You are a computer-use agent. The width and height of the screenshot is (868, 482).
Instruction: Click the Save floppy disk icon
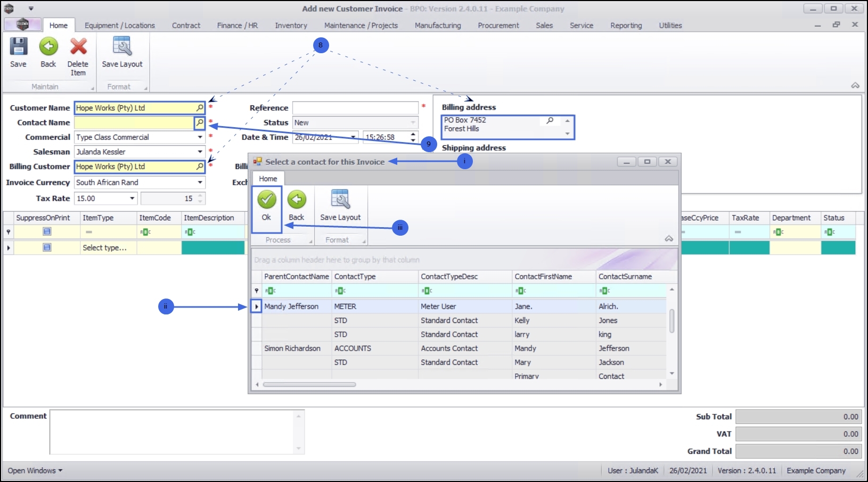point(18,47)
